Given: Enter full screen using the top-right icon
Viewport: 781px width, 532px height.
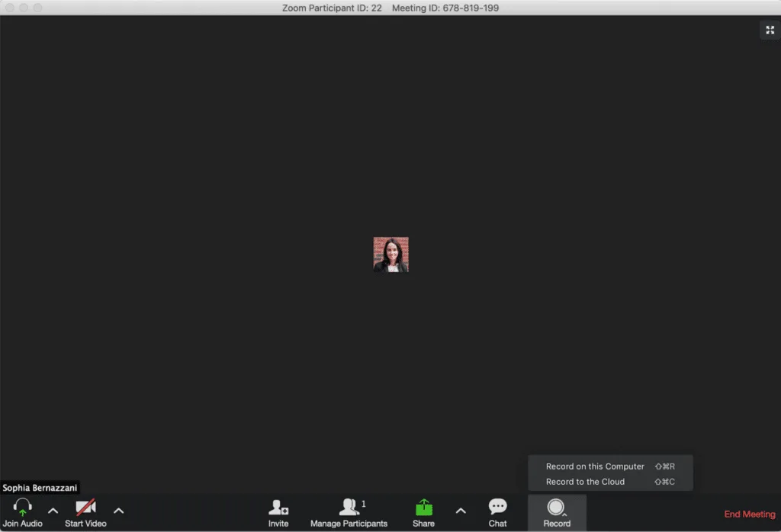Looking at the screenshot, I should 770,30.
